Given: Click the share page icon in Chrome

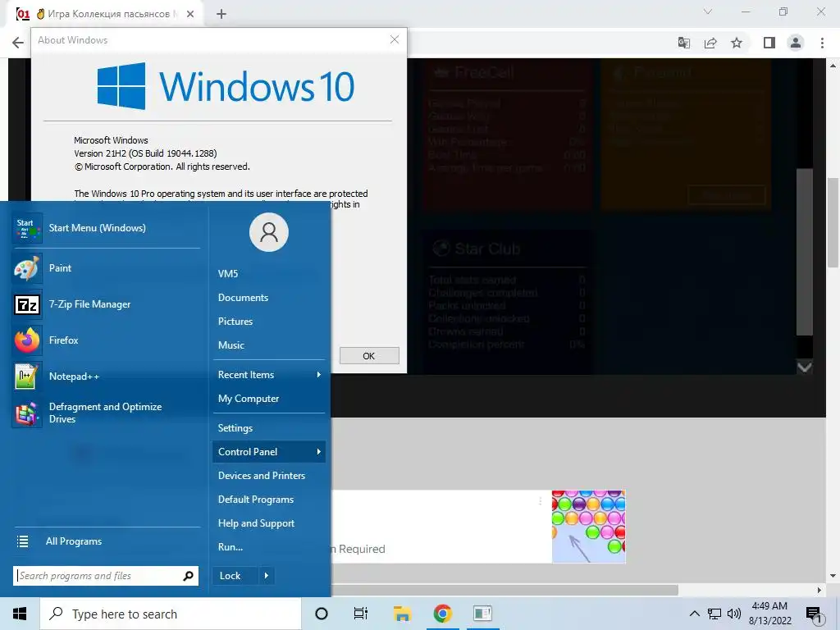Looking at the screenshot, I should [x=710, y=43].
